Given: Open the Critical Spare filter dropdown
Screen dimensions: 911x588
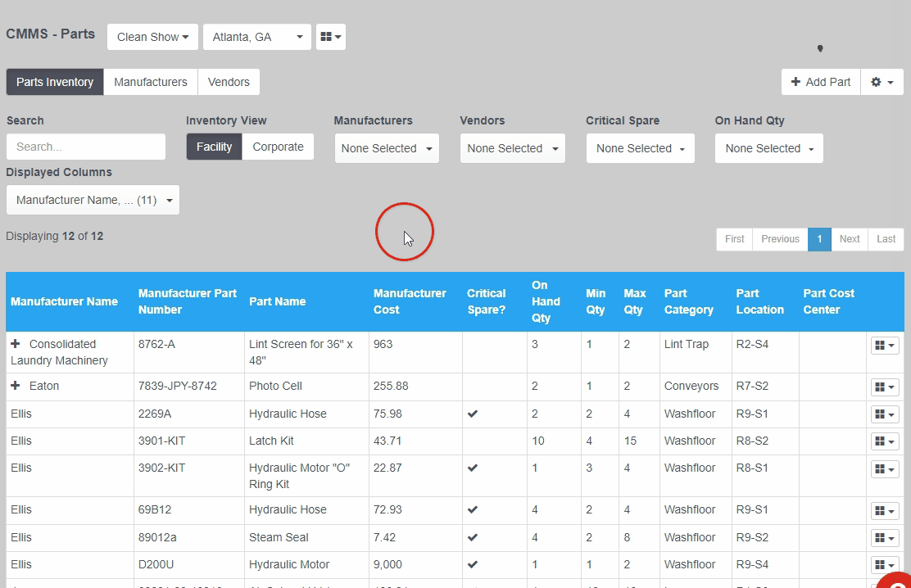Looking at the screenshot, I should (641, 148).
